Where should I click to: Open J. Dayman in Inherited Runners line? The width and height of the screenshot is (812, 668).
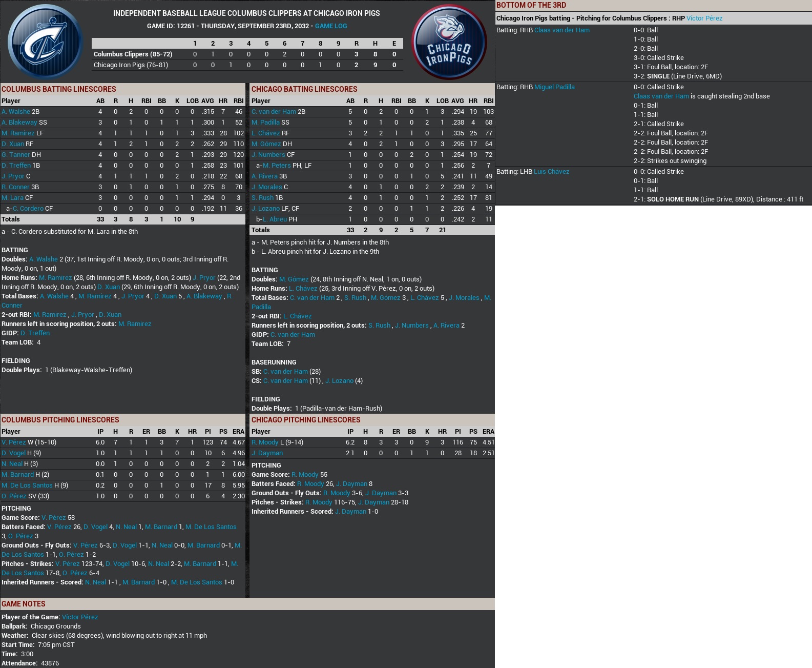(350, 512)
